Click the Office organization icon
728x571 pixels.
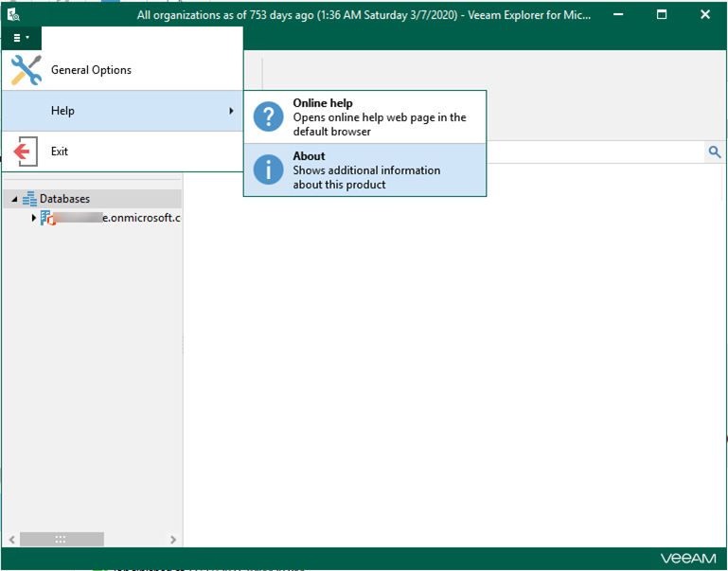(48, 218)
